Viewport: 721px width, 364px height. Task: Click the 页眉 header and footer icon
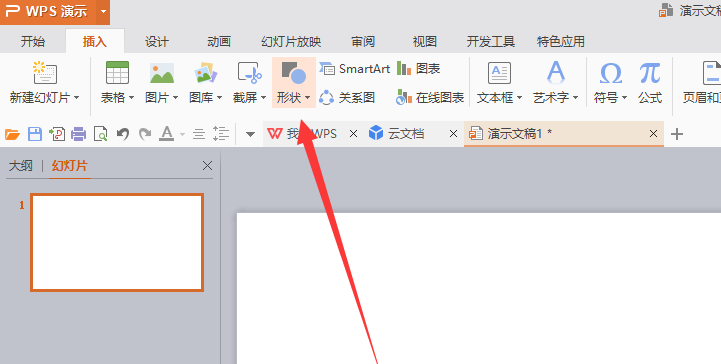tap(711, 73)
